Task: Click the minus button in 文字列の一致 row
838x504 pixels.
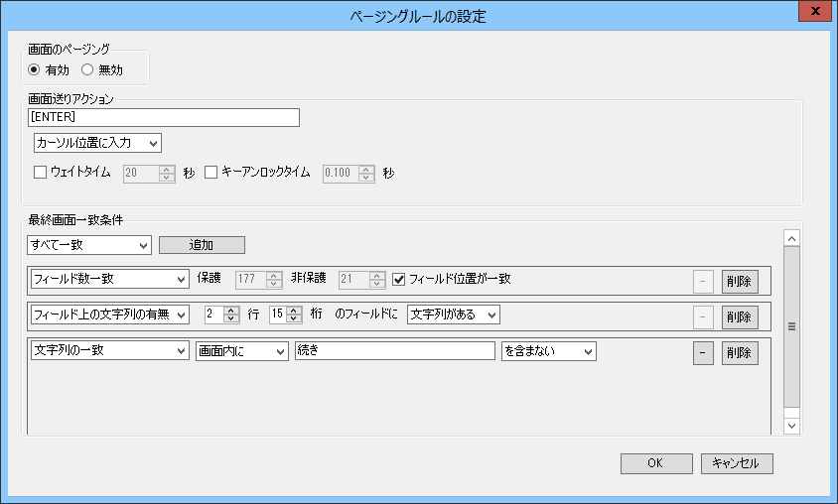Action: pyautogui.click(x=703, y=353)
